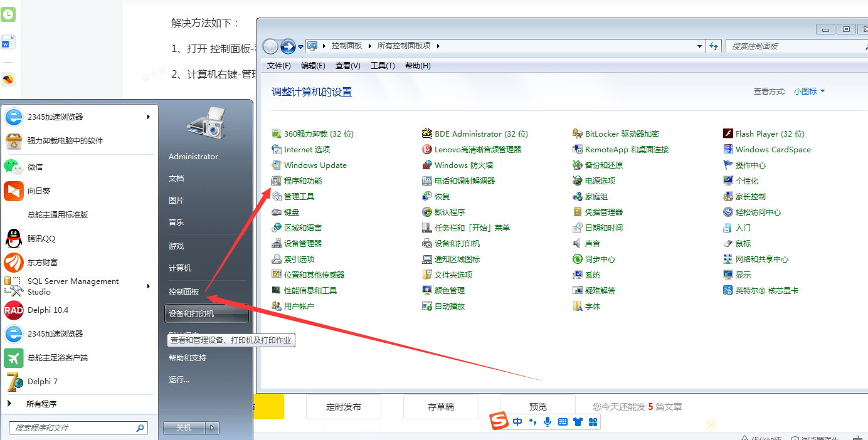Click the Sogou input method S icon
Image resolution: width=868 pixels, height=440 pixels.
tap(499, 421)
